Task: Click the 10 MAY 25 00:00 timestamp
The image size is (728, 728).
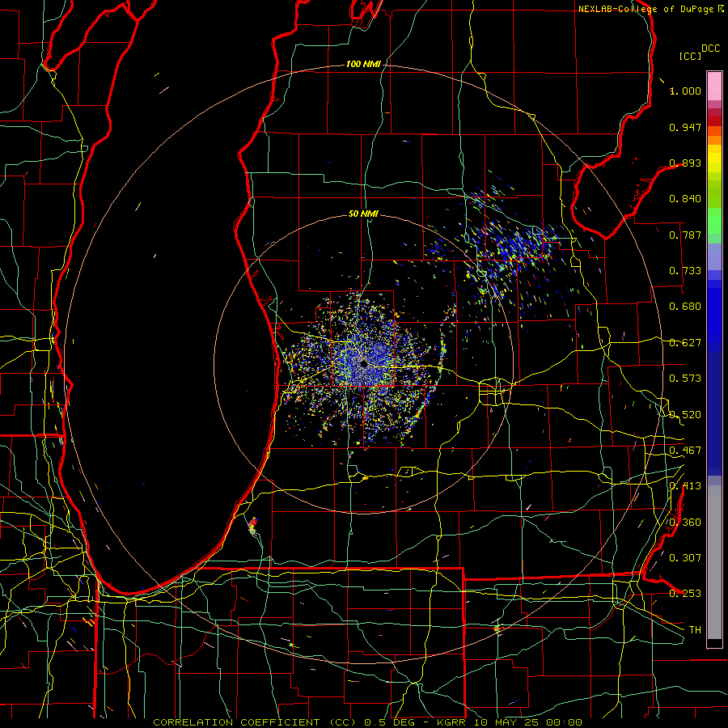Action: point(528,722)
